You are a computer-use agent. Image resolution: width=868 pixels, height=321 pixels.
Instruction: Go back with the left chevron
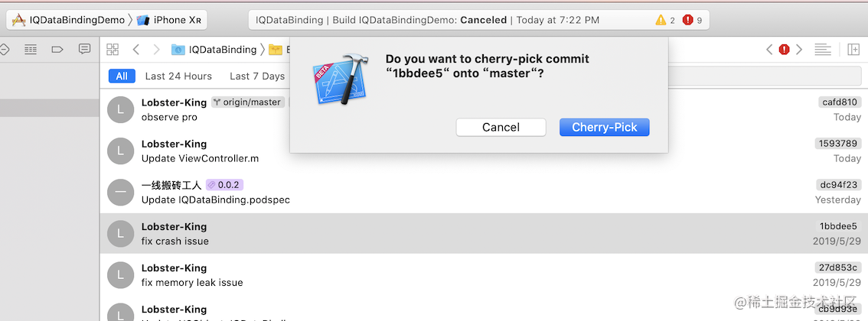(136, 50)
